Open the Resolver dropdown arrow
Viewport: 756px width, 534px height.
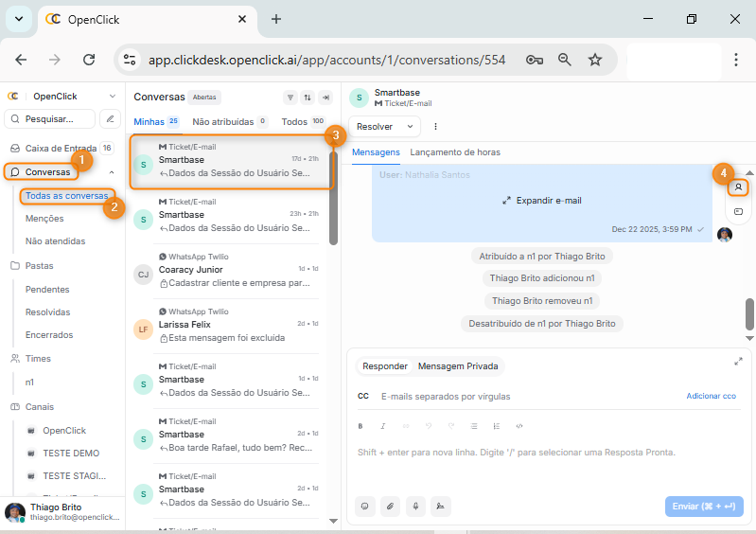(410, 126)
